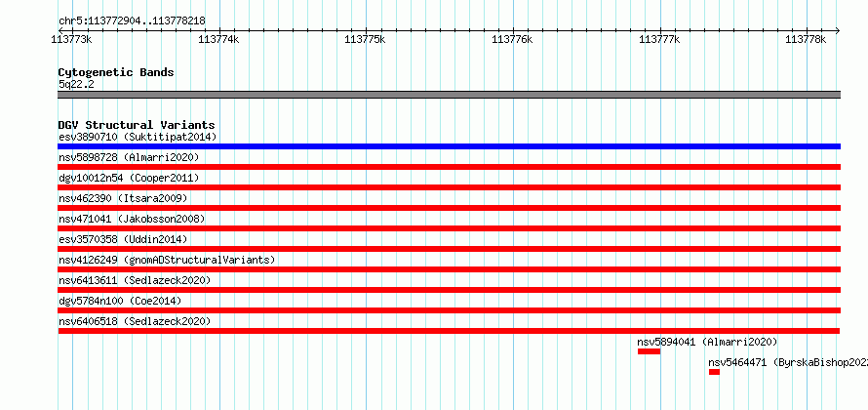
Task: Click the ruler's left arrow end
Action: tap(60, 30)
